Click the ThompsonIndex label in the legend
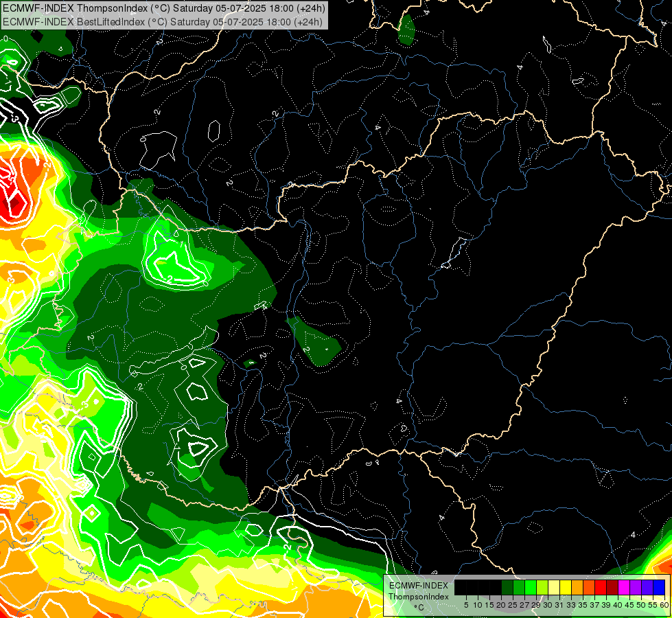The height and width of the screenshot is (618, 672). [418, 597]
